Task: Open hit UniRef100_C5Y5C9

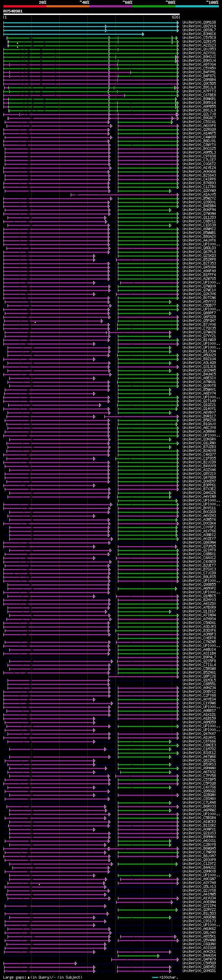Action: point(199,38)
